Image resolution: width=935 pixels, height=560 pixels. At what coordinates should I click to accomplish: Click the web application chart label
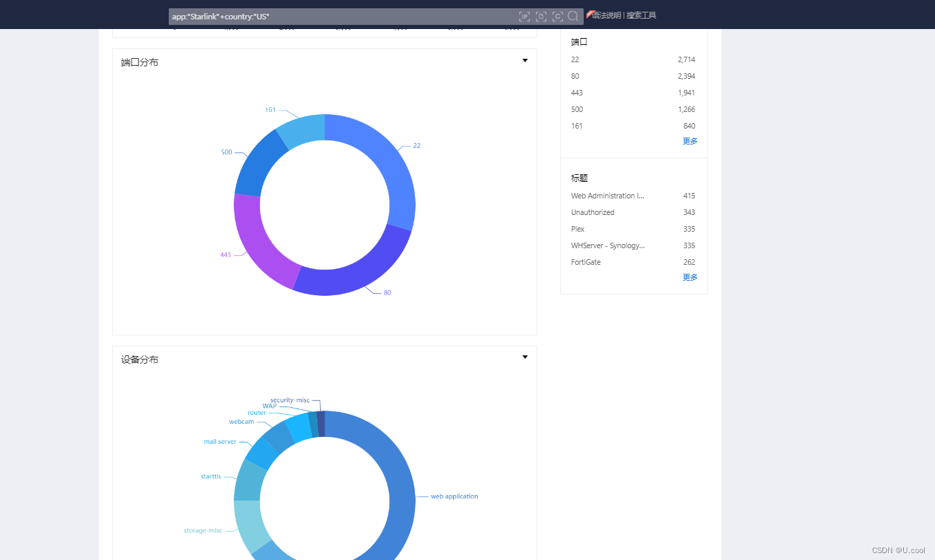coord(454,496)
